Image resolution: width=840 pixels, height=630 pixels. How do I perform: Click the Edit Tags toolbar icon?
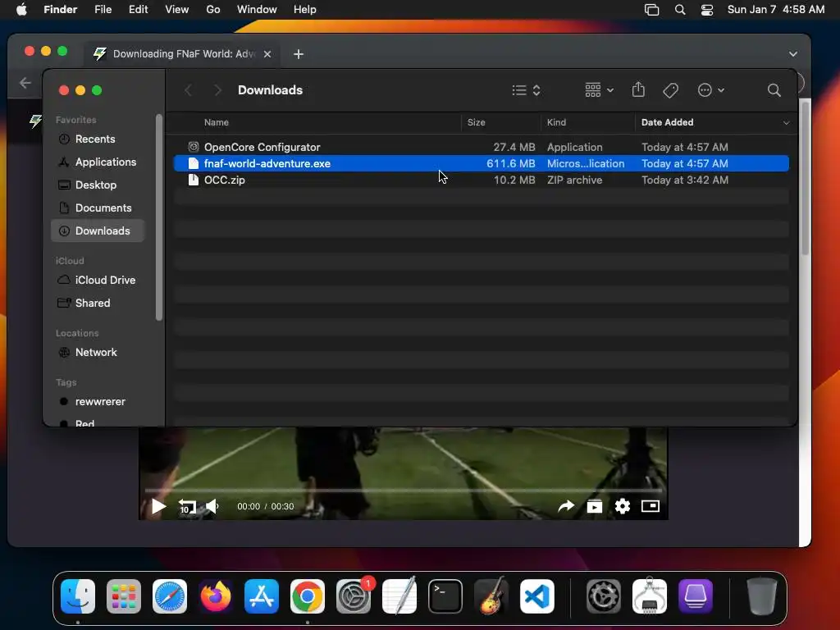click(670, 90)
